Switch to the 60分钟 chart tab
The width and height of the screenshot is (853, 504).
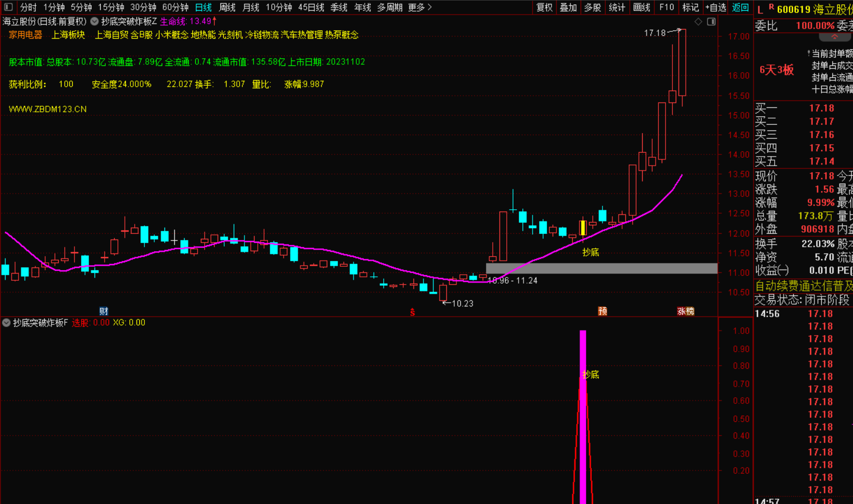tap(175, 7)
